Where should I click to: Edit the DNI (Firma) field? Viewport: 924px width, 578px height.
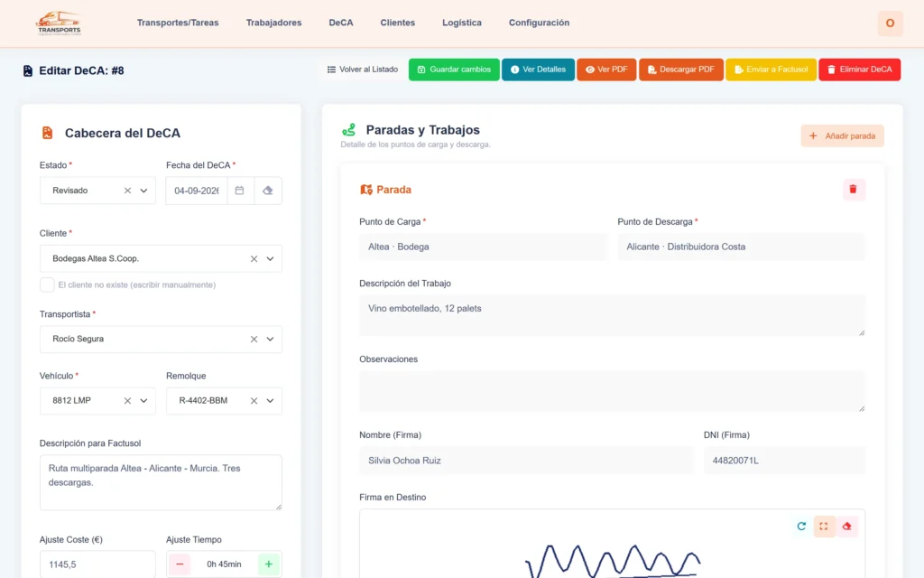click(x=784, y=461)
